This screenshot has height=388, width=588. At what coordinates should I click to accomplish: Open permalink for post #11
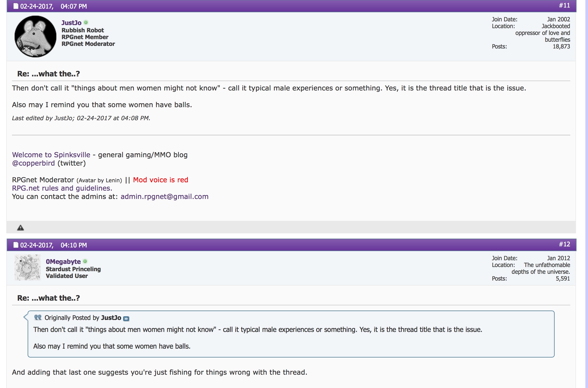click(564, 5)
